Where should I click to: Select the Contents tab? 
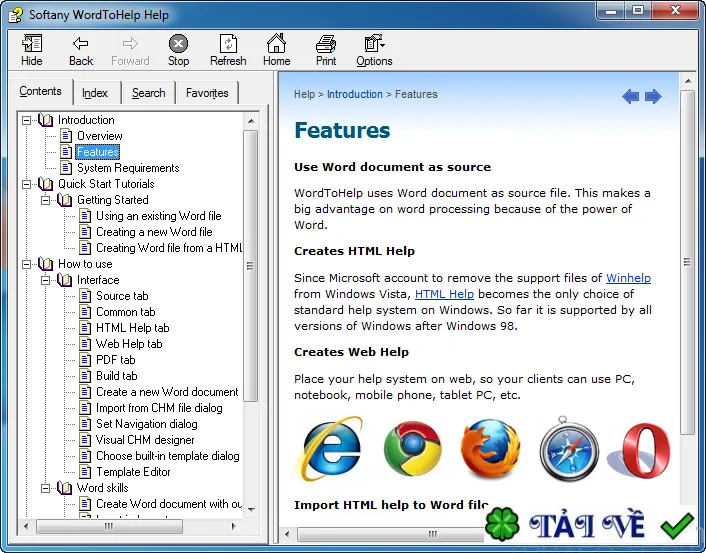coord(40,91)
